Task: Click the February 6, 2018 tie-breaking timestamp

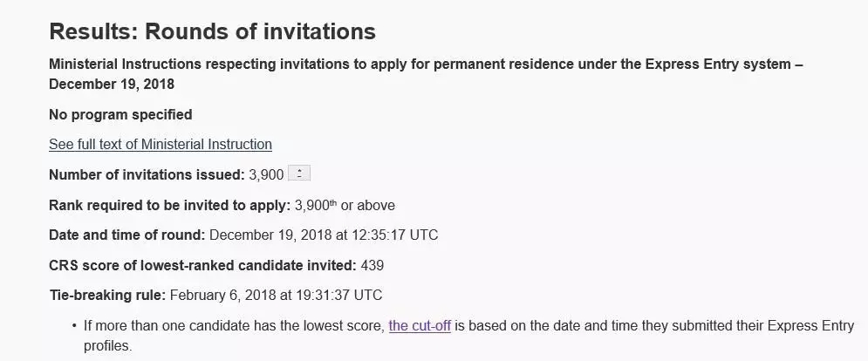Action: click(x=276, y=295)
